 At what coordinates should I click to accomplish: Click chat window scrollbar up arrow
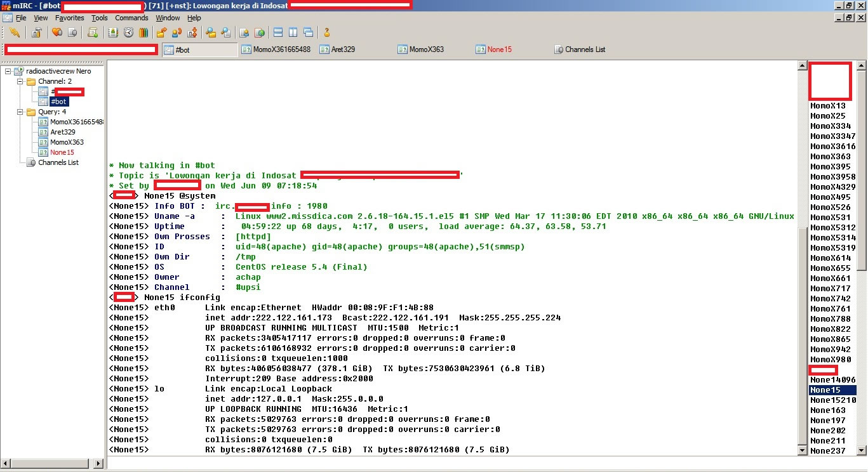pos(802,65)
